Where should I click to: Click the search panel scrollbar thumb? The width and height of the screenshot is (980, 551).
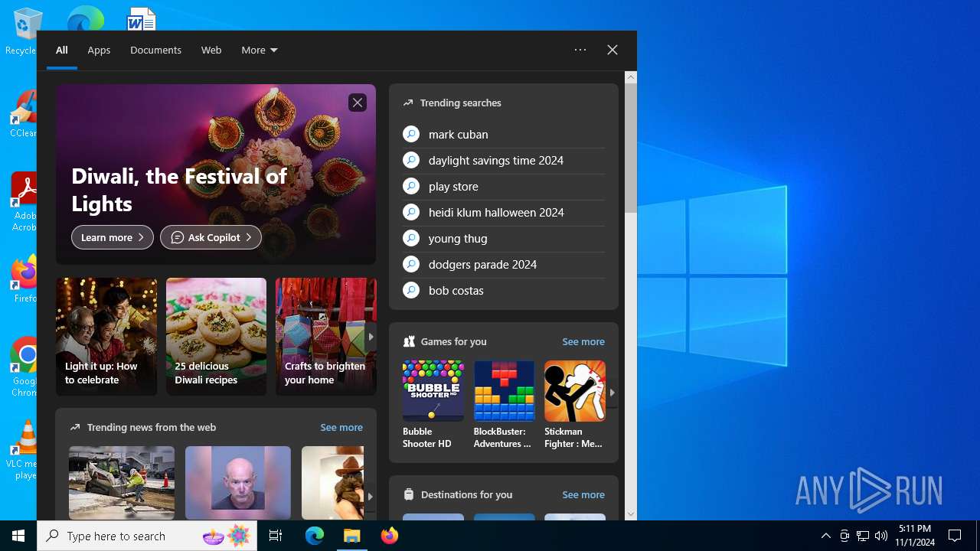point(631,148)
